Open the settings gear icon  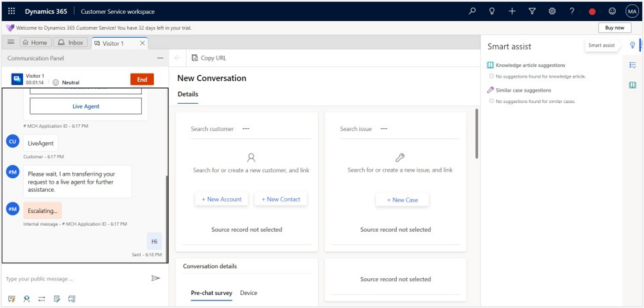552,11
